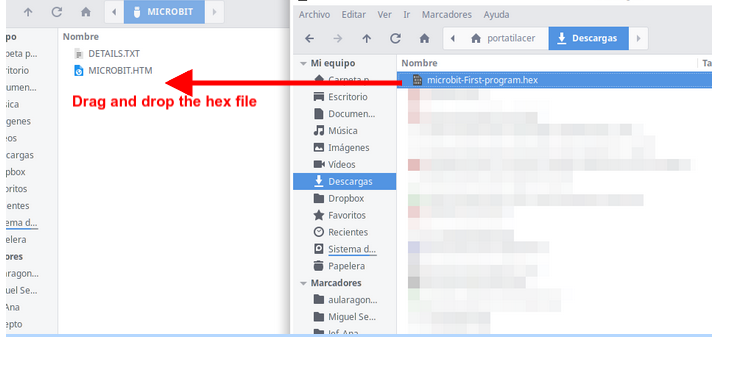
Task: Click MICROBIT.HTM file icon
Action: click(x=79, y=71)
